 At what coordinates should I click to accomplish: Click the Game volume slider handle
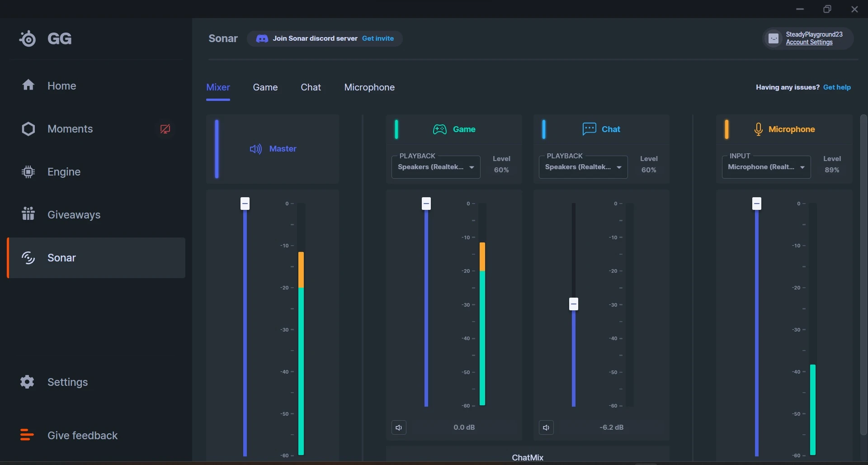(x=426, y=204)
